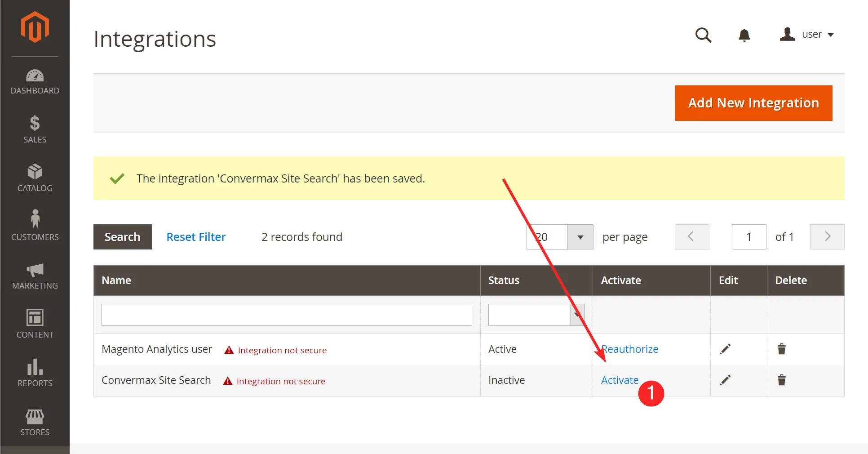Image resolution: width=868 pixels, height=454 pixels.
Task: Open the Stores sidebar menu
Action: 35,423
